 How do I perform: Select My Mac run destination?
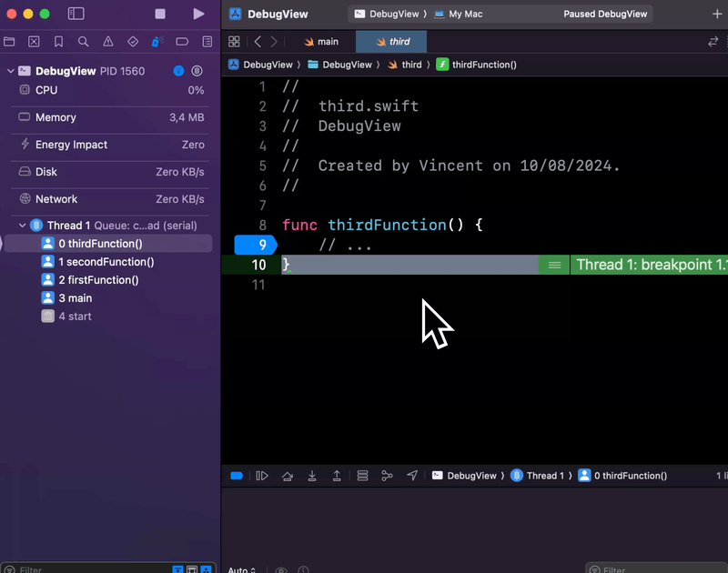[459, 14]
